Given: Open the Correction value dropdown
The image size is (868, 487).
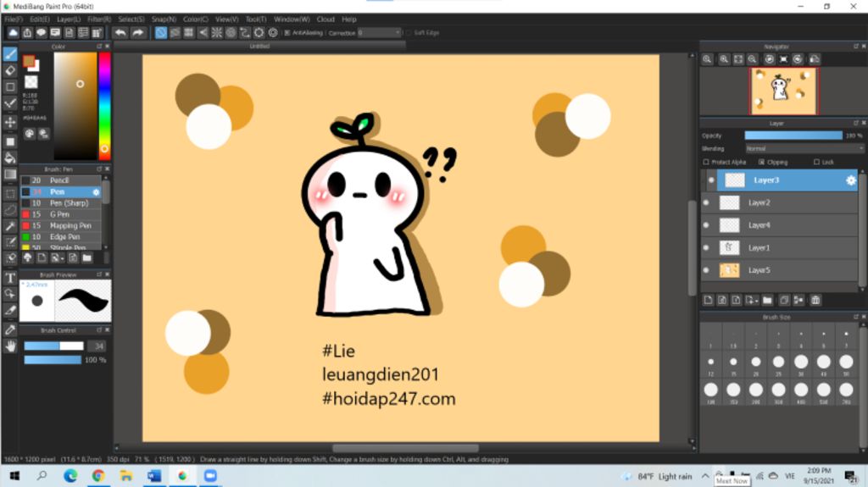Looking at the screenshot, I should tap(379, 33).
